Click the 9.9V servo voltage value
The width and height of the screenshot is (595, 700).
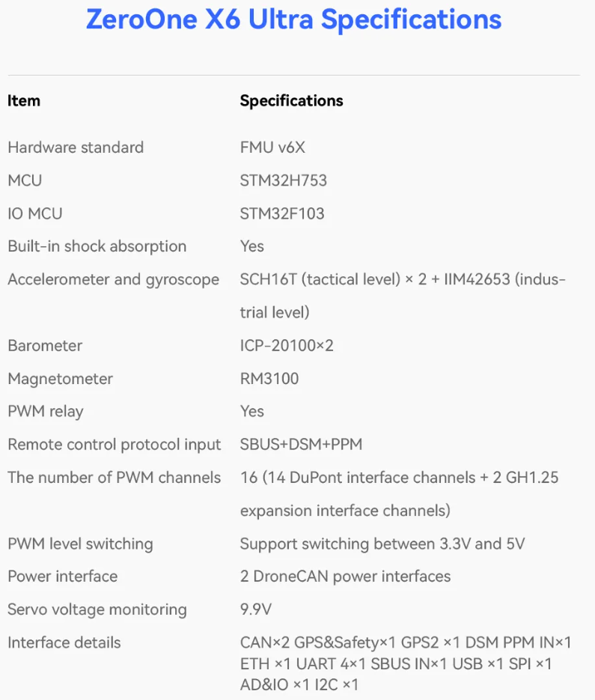pyautogui.click(x=255, y=609)
